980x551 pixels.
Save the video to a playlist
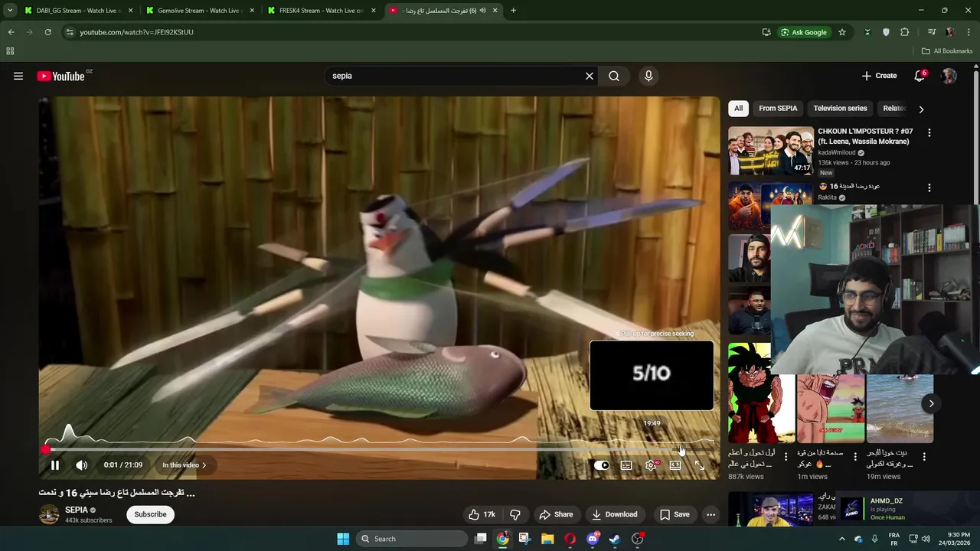tap(675, 514)
